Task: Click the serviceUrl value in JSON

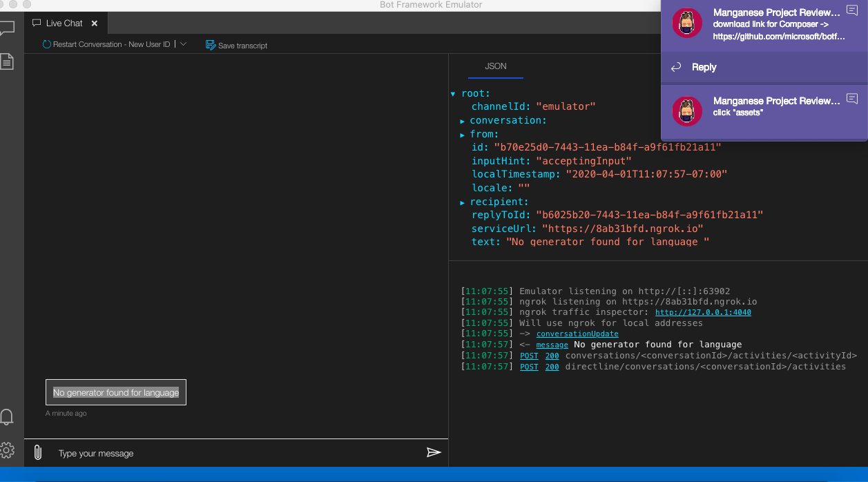Action: pyautogui.click(x=622, y=229)
